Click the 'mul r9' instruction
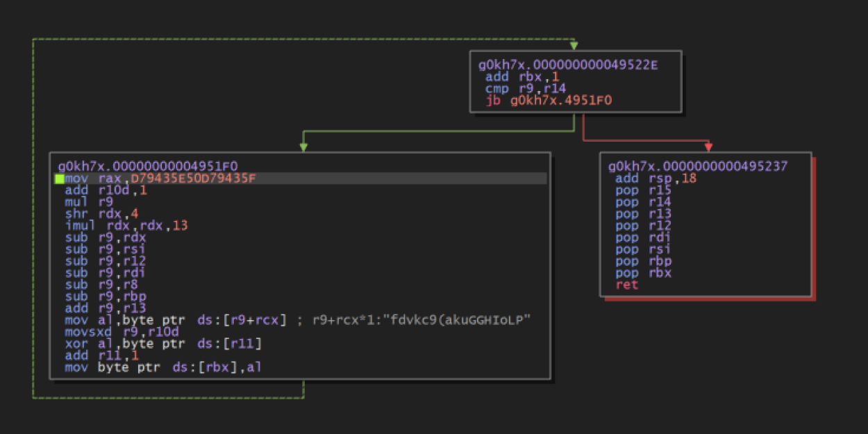Screen dimensions: 868x434 coord(87,202)
